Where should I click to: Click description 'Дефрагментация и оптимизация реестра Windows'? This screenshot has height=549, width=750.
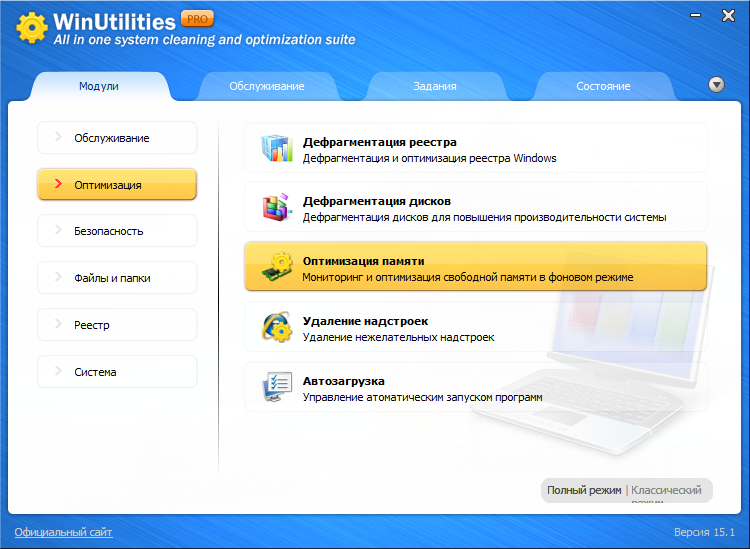coord(430,158)
